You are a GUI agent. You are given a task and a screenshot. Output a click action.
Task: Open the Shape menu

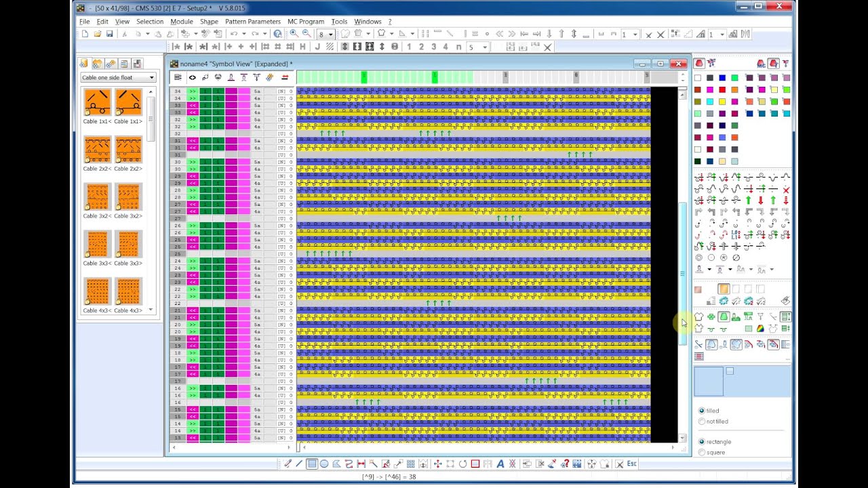(209, 22)
